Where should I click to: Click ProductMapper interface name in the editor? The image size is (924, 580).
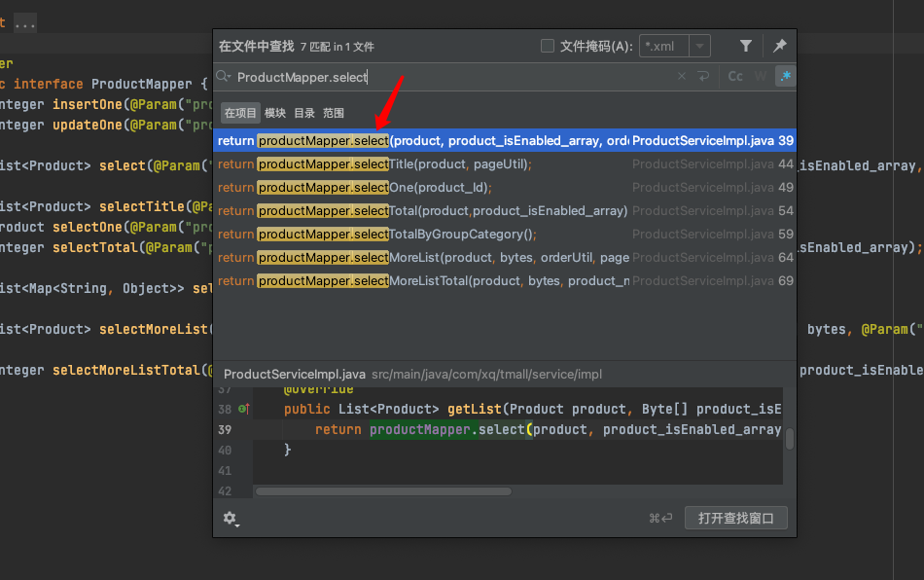[142, 85]
